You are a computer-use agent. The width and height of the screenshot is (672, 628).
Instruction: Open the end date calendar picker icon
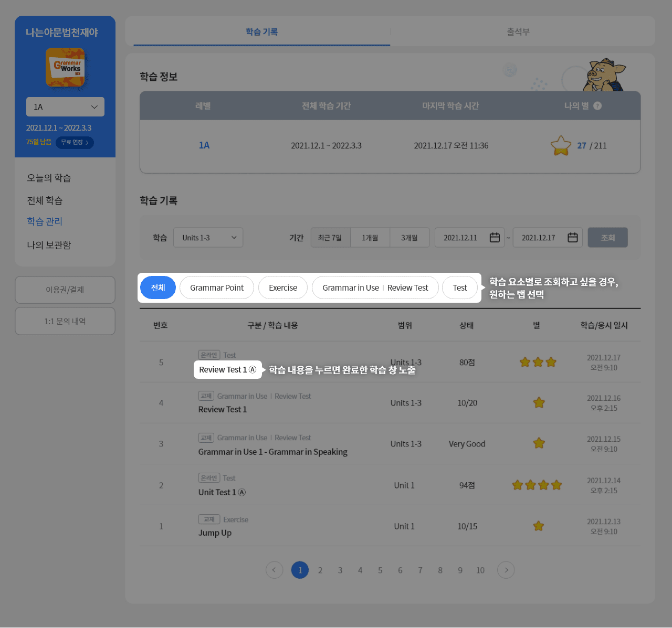[572, 238]
